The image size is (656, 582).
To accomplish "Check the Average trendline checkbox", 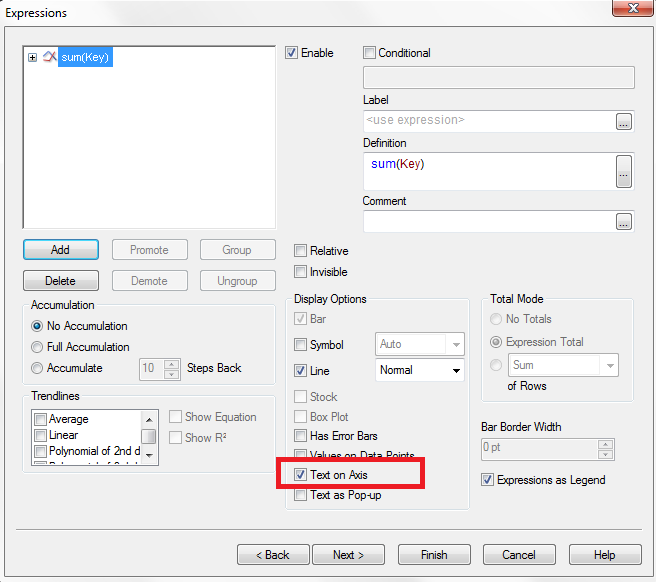I will pos(41,419).
